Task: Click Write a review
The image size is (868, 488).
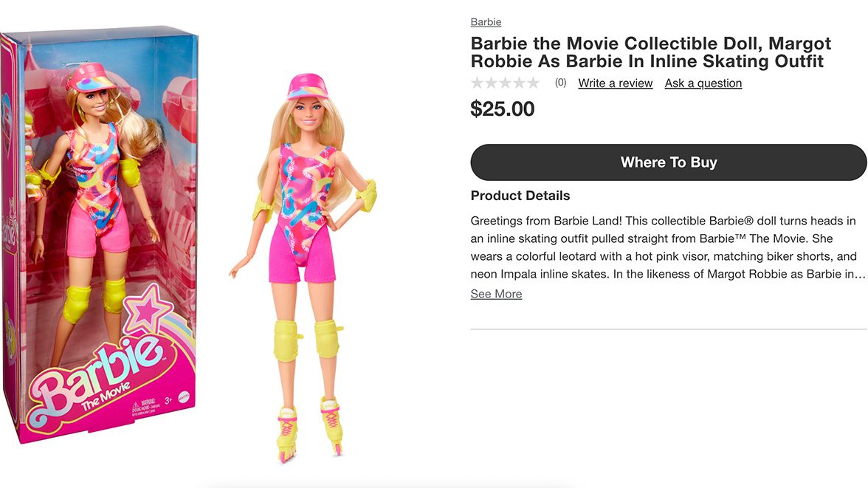Action: click(615, 83)
